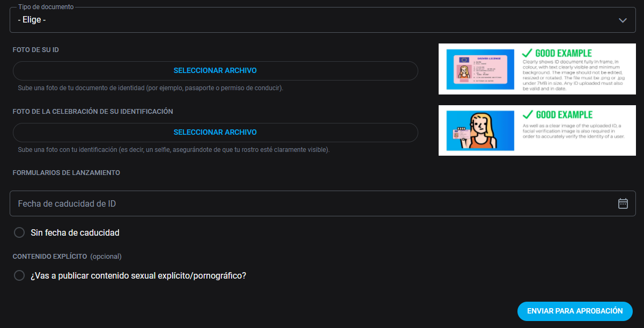The width and height of the screenshot is (644, 328).
Task: Click the "Foto de su ID" section heading
Action: (x=36, y=50)
